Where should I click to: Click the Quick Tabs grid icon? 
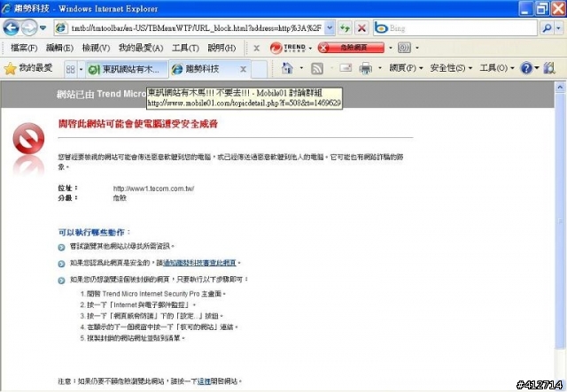[71, 69]
